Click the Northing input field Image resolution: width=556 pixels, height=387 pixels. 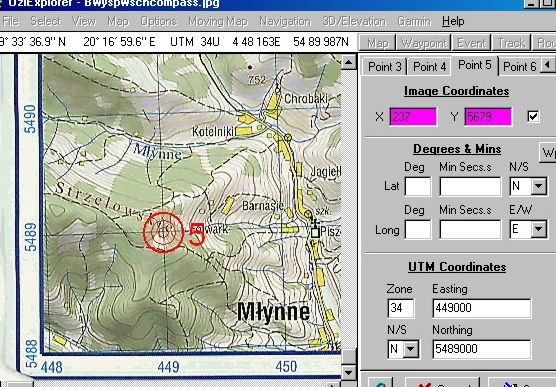coord(482,349)
